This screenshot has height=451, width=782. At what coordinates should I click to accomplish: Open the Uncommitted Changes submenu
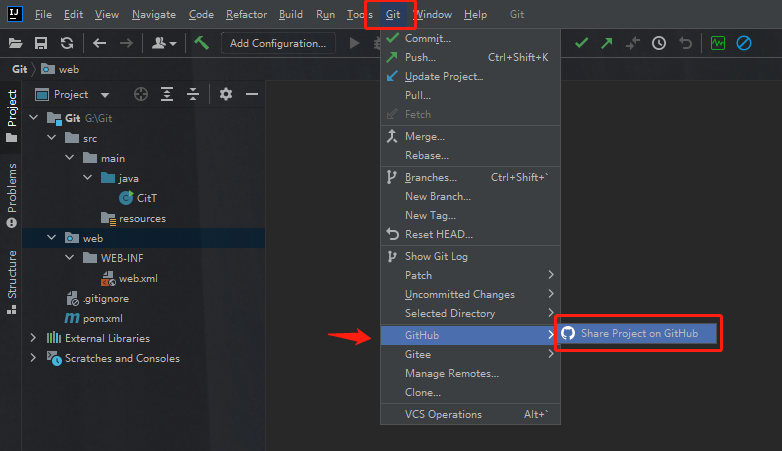(x=470, y=294)
